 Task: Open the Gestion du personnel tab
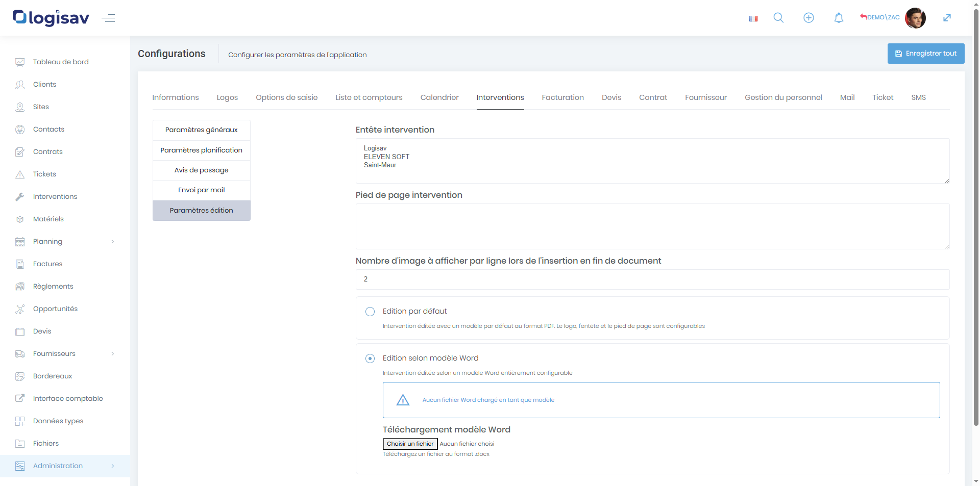pyautogui.click(x=783, y=97)
